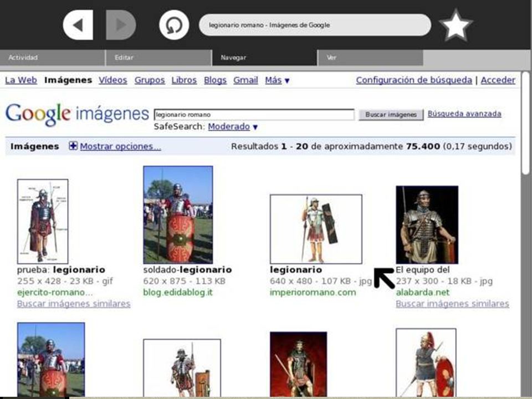
Task: Open second-row thumbnail with red background
Action: coord(299,364)
